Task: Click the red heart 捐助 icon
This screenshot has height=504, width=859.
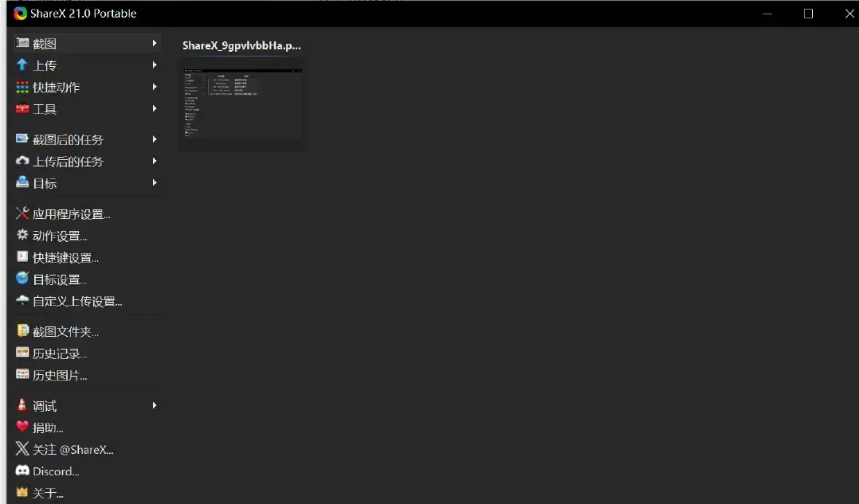Action: click(x=22, y=427)
